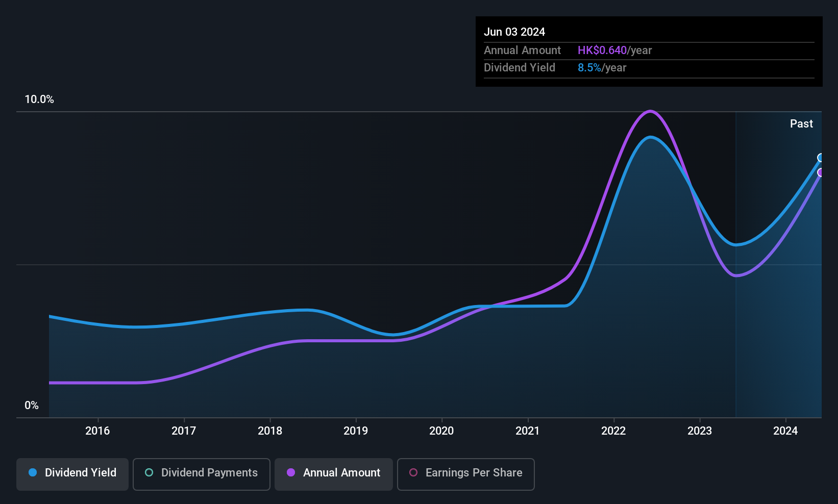Click the 10.0% y-axis label

click(39, 99)
